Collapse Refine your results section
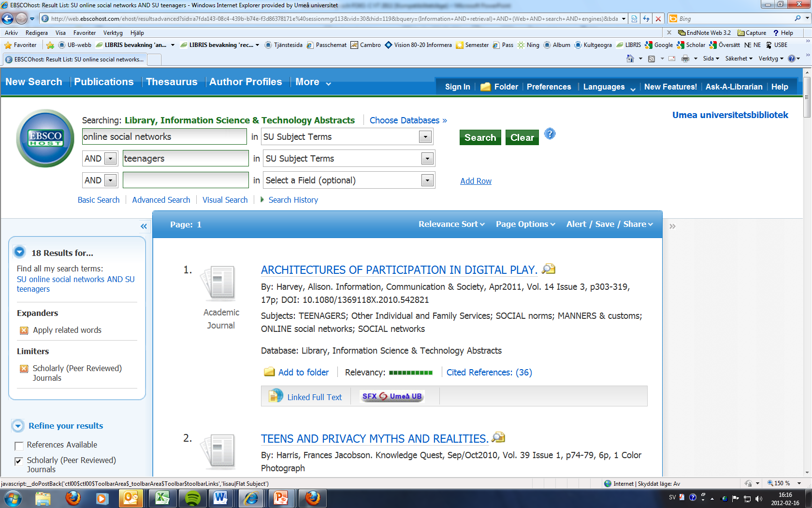This screenshot has height=508, width=812. [x=18, y=426]
